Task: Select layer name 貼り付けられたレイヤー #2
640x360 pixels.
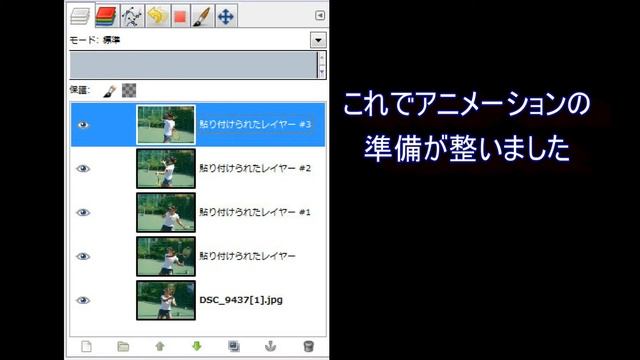Action: coord(255,168)
